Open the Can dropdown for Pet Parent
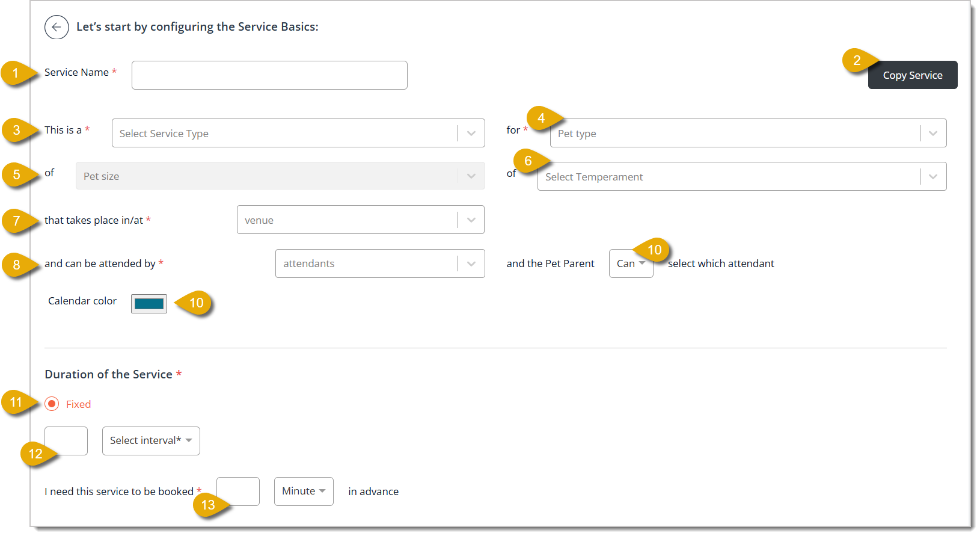 pyautogui.click(x=631, y=263)
